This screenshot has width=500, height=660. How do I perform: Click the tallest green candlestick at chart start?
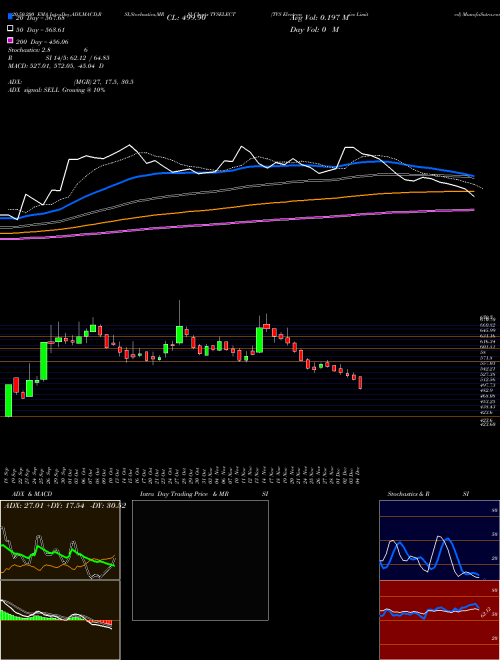8,400
